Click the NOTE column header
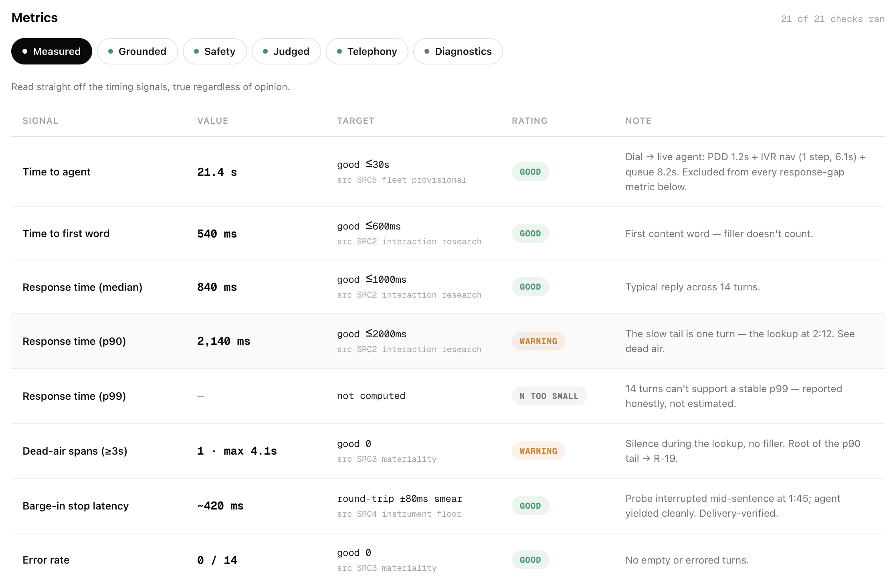Image resolution: width=893 pixels, height=588 pixels. [638, 121]
